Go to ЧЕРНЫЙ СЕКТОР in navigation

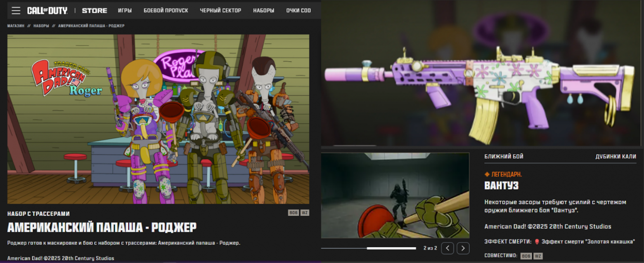pos(220,10)
